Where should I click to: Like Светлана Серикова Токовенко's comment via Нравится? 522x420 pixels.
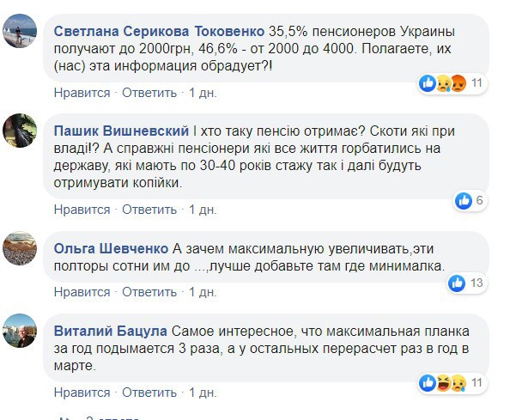pos(82,92)
